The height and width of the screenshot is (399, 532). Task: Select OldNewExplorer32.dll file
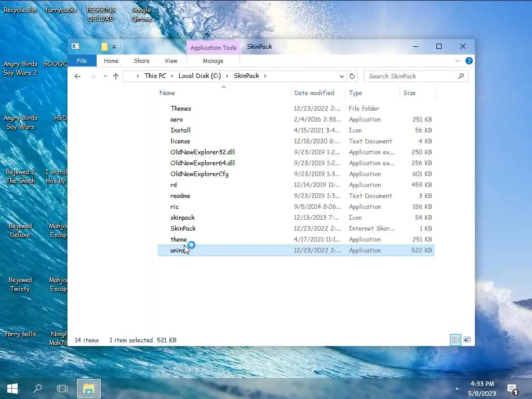(296, 152)
